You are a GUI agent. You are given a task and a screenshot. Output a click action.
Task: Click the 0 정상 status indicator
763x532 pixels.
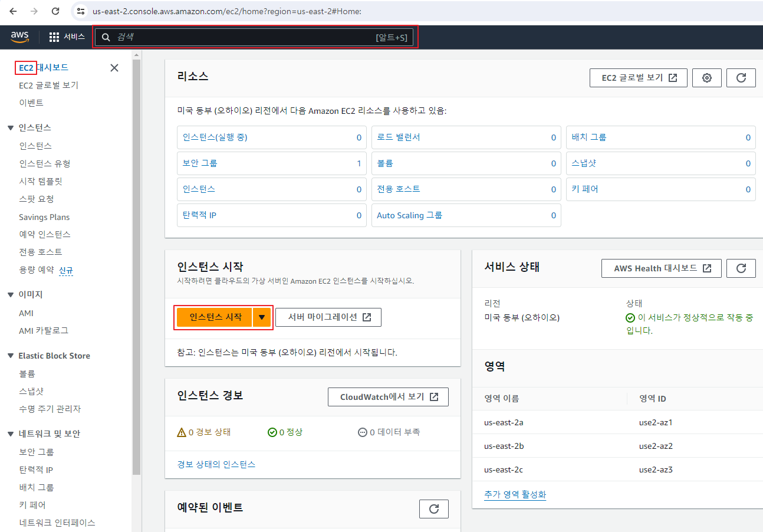285,432
